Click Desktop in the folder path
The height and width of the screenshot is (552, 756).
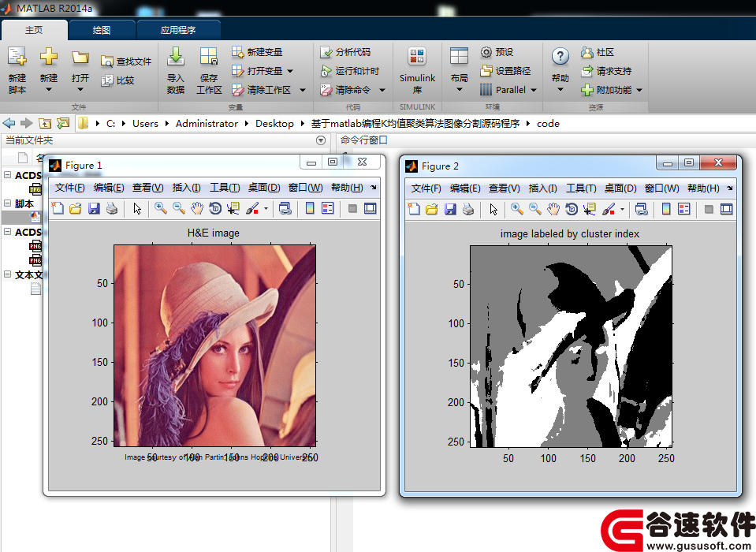click(274, 124)
